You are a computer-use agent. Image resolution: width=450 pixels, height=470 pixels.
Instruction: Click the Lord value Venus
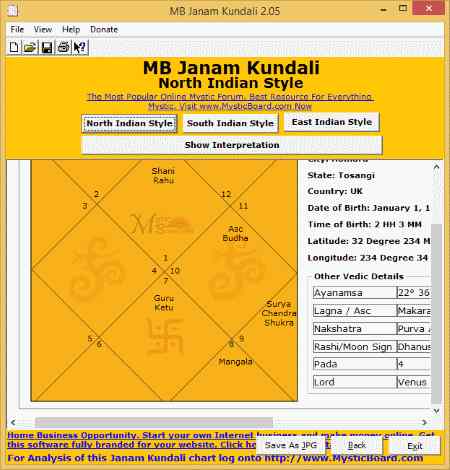pyautogui.click(x=414, y=382)
